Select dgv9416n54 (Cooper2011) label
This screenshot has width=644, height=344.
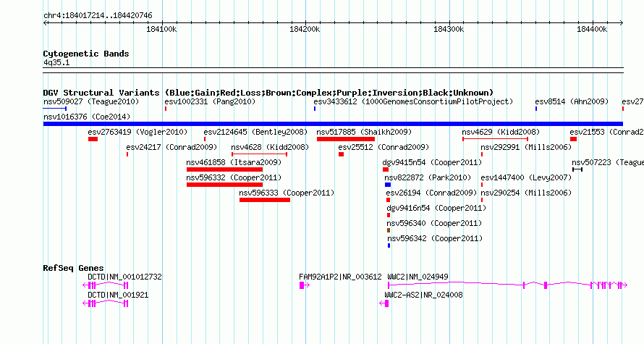pos(436,208)
